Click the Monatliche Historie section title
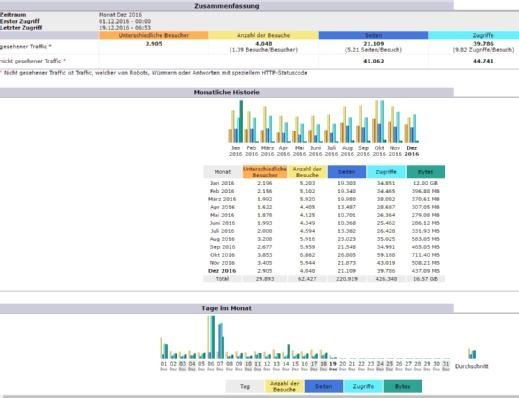This screenshot has width=519, height=398. [227, 92]
